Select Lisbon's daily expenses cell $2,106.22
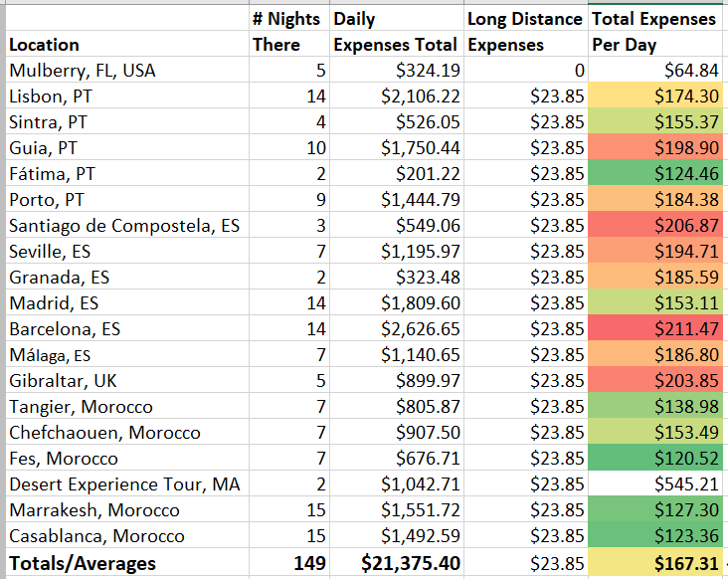Image resolution: width=728 pixels, height=579 pixels. coord(396,96)
